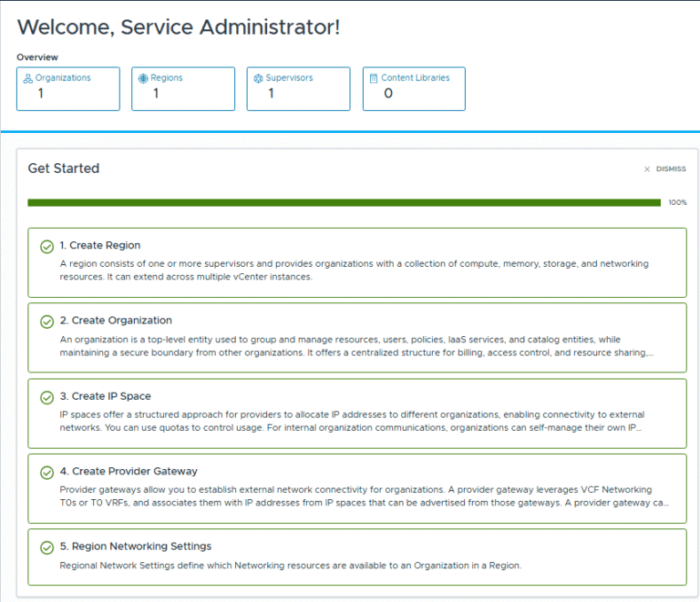The height and width of the screenshot is (602, 700).
Task: Click the Create Region description text
Action: click(354, 270)
